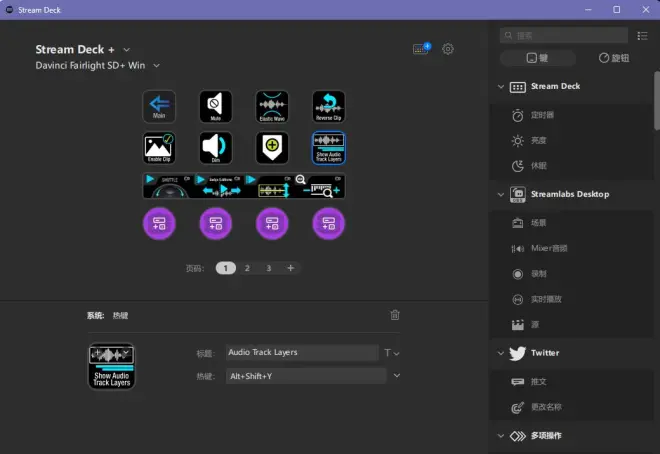Select the add marker key
The image size is (660, 454).
click(272, 148)
